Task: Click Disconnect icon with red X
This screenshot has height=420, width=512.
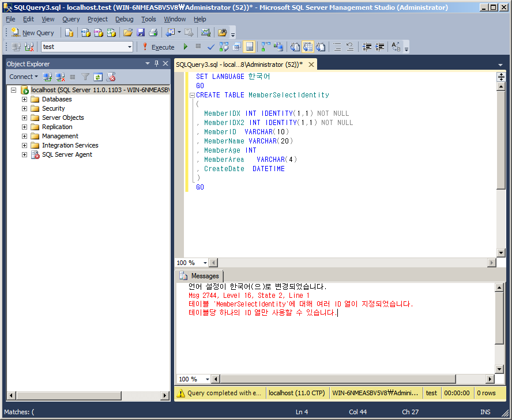Action: point(60,77)
